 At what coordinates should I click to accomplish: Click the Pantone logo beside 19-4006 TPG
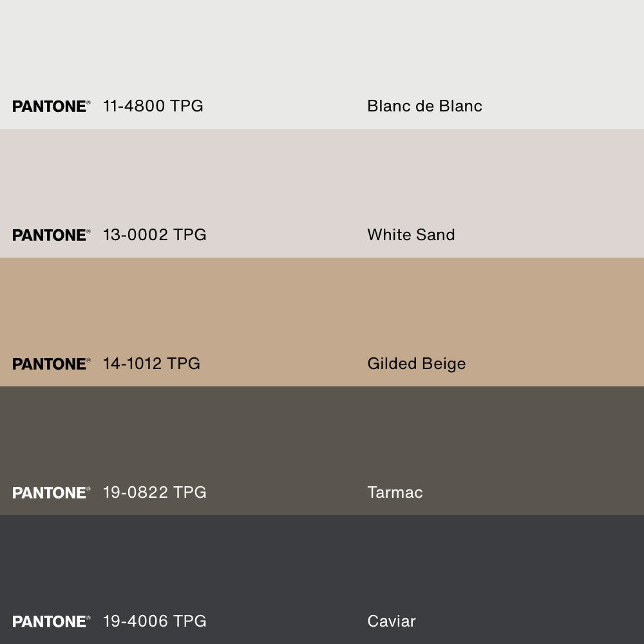pyautogui.click(x=51, y=621)
